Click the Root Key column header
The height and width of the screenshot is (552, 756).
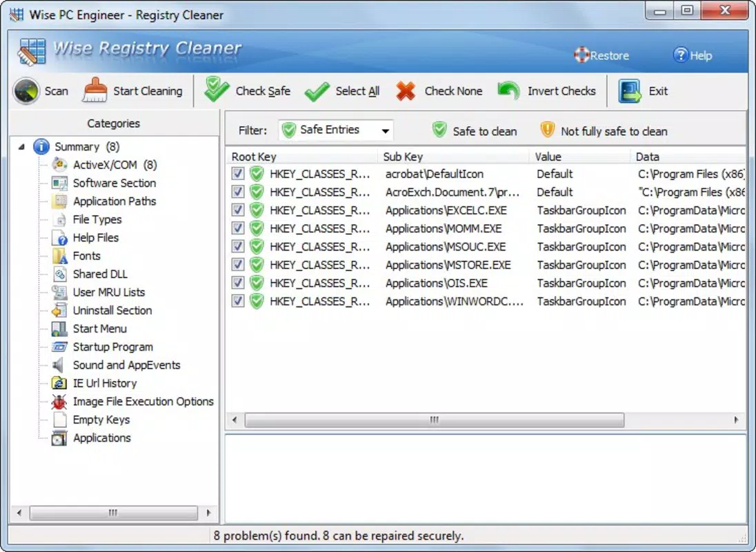click(x=302, y=157)
